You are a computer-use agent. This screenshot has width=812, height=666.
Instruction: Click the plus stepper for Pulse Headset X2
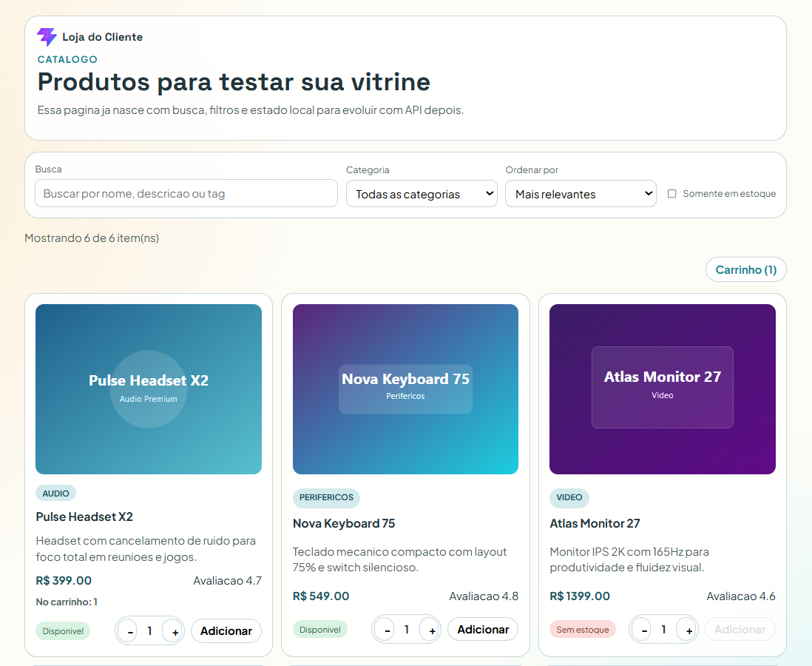click(x=174, y=631)
